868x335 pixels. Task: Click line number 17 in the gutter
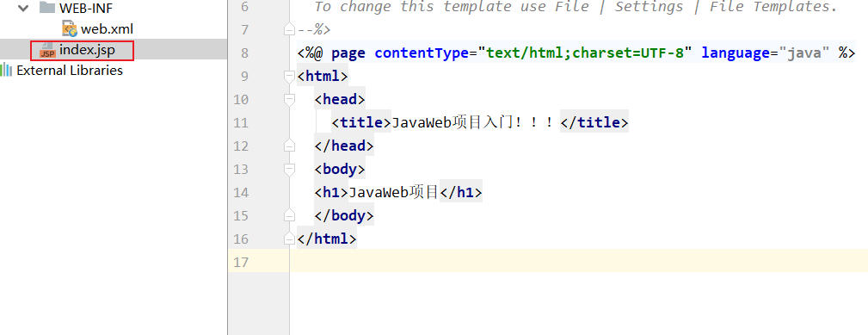point(241,263)
